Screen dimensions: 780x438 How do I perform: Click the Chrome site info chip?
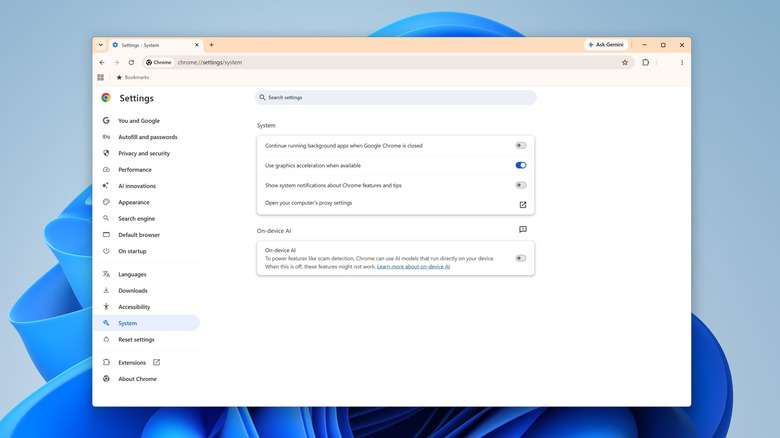click(159, 63)
